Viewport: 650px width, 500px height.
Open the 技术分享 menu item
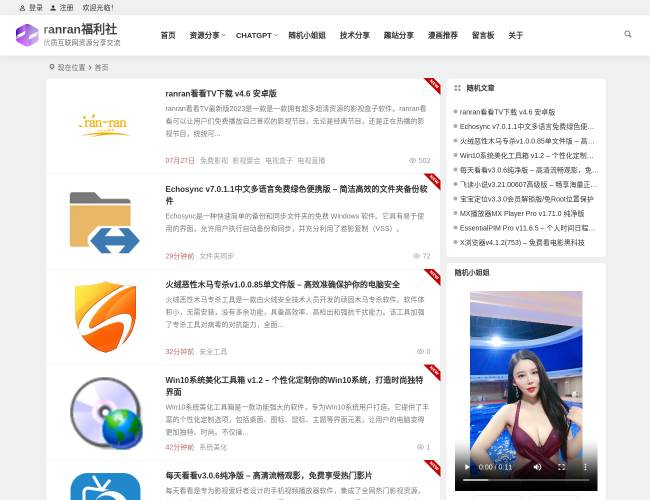tap(355, 35)
